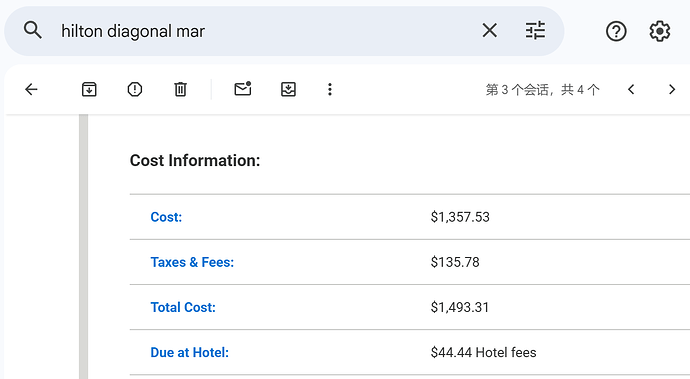Image resolution: width=690 pixels, height=379 pixels.
Task: Click the '$1,493.31' total value
Action: 460,307
